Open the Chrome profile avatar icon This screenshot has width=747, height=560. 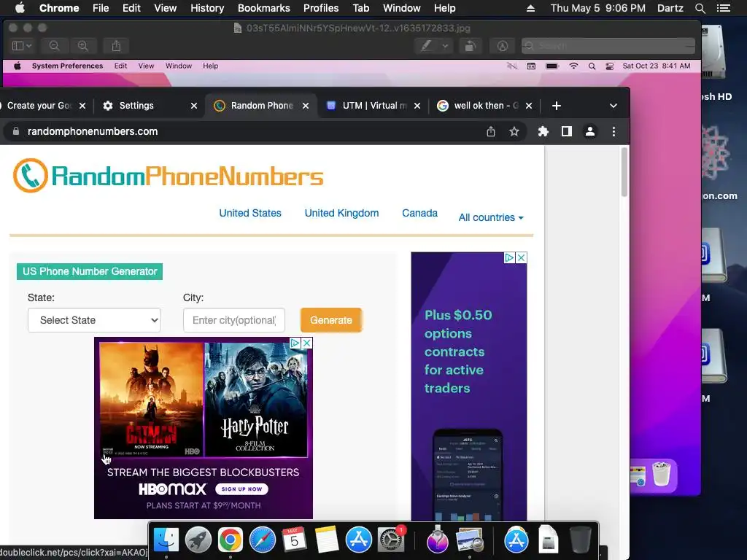[589, 131]
